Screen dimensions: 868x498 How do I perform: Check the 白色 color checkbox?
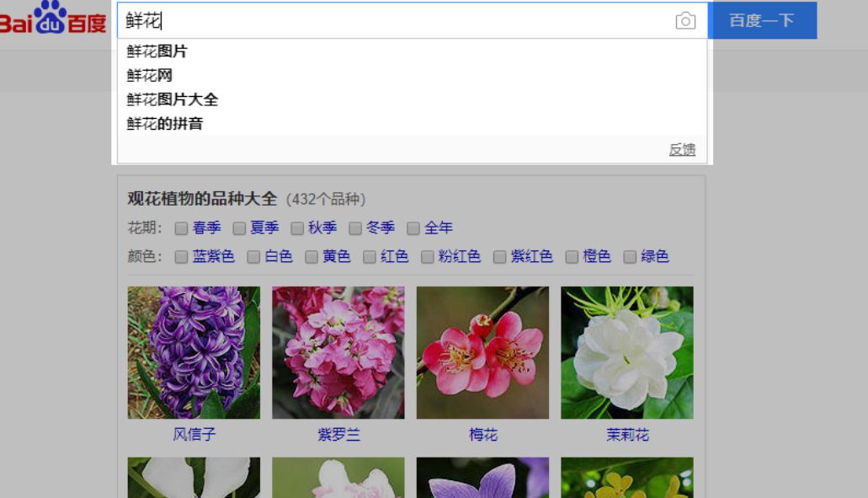point(253,257)
